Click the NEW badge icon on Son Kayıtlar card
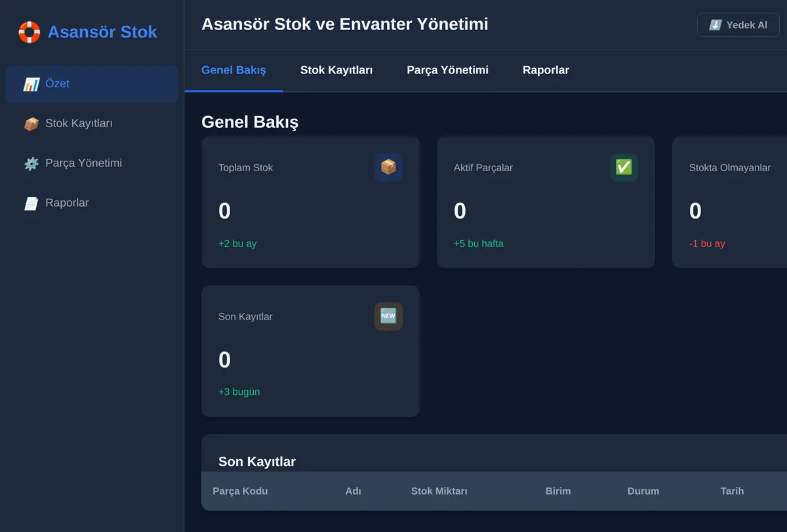This screenshot has height=532, width=787. click(388, 316)
